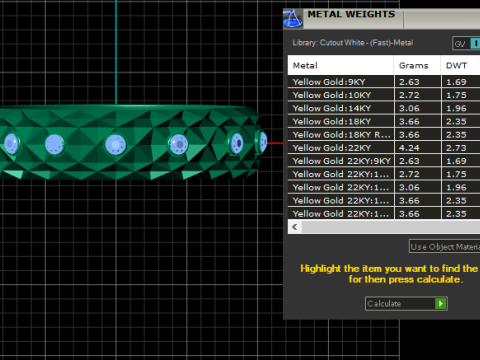Click DWT value 2.73 in Yellow Gold:22KY row
The height and width of the screenshot is (360, 480).
click(x=456, y=148)
